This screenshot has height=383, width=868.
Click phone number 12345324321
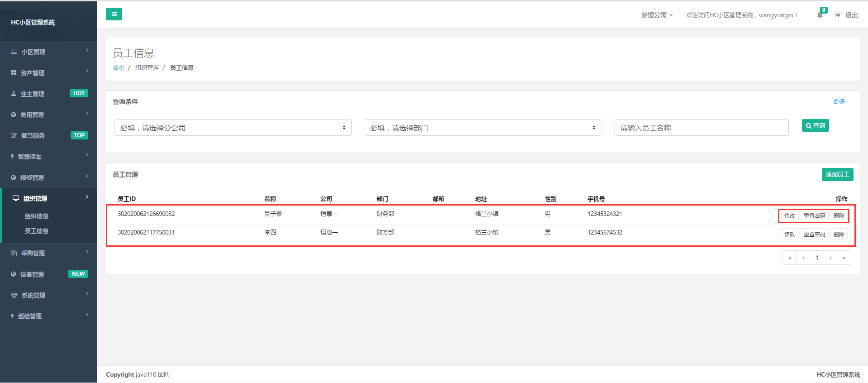pos(605,214)
